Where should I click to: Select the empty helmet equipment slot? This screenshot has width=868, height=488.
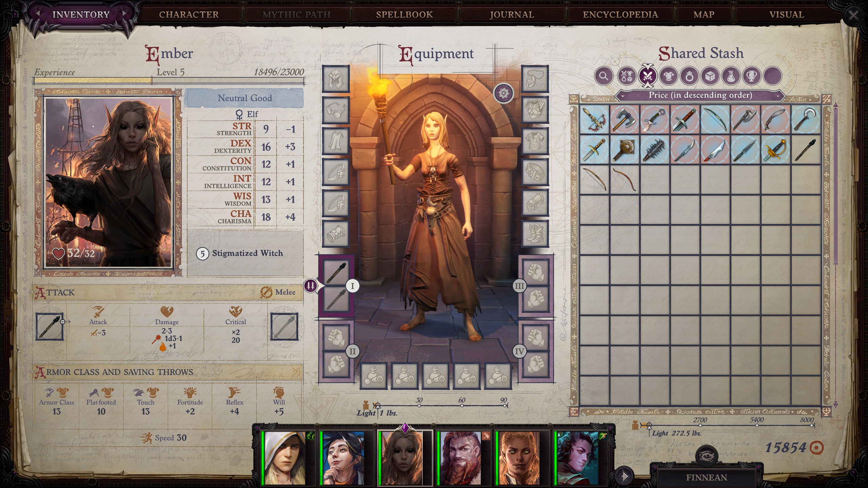pyautogui.click(x=335, y=79)
